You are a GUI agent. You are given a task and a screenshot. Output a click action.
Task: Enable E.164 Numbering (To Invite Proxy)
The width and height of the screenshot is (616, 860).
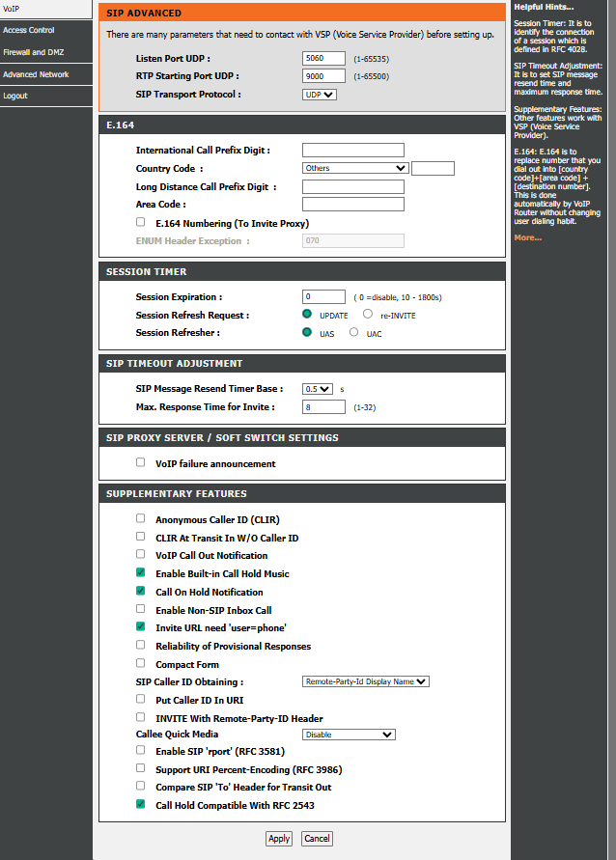(x=141, y=223)
